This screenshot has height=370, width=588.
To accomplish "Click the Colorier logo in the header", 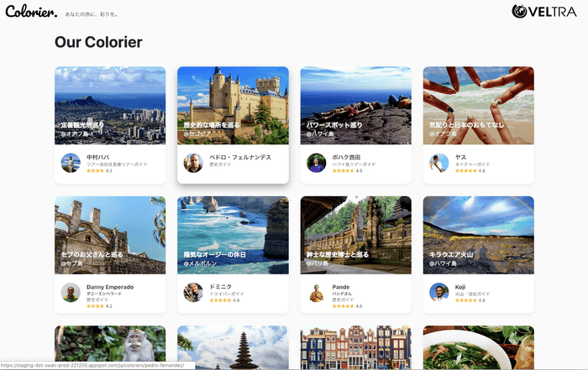I will 31,12.
